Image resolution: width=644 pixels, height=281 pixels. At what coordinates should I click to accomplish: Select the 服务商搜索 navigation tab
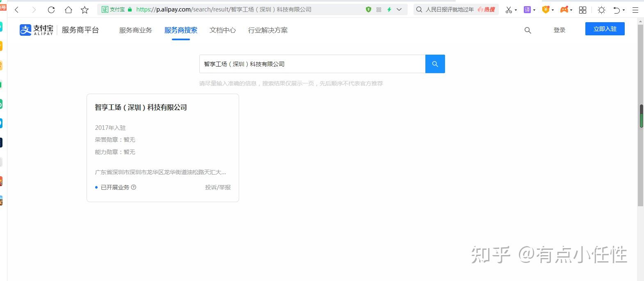181,30
